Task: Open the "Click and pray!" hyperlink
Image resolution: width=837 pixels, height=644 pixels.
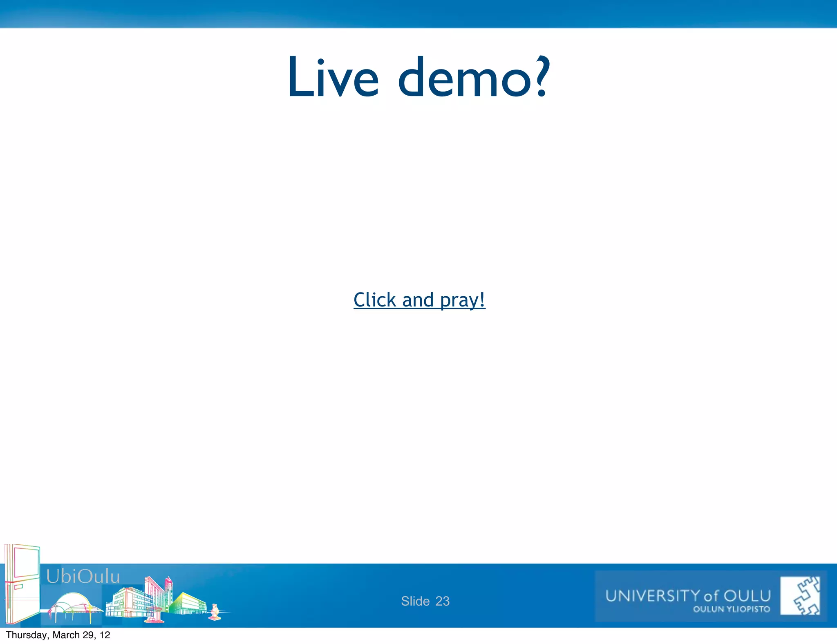Action: click(x=419, y=300)
